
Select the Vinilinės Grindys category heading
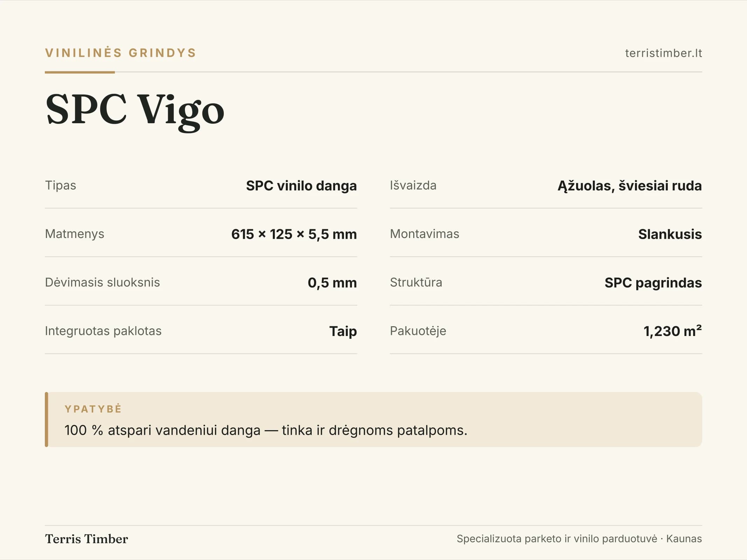(121, 53)
